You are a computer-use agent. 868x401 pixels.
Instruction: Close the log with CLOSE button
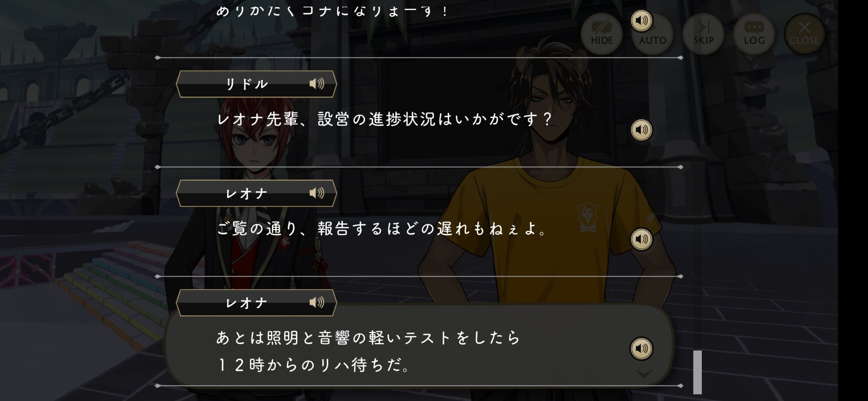804,34
